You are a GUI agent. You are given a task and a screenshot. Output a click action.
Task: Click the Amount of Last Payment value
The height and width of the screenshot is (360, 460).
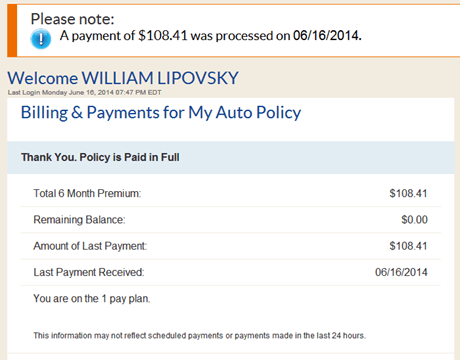coord(408,246)
